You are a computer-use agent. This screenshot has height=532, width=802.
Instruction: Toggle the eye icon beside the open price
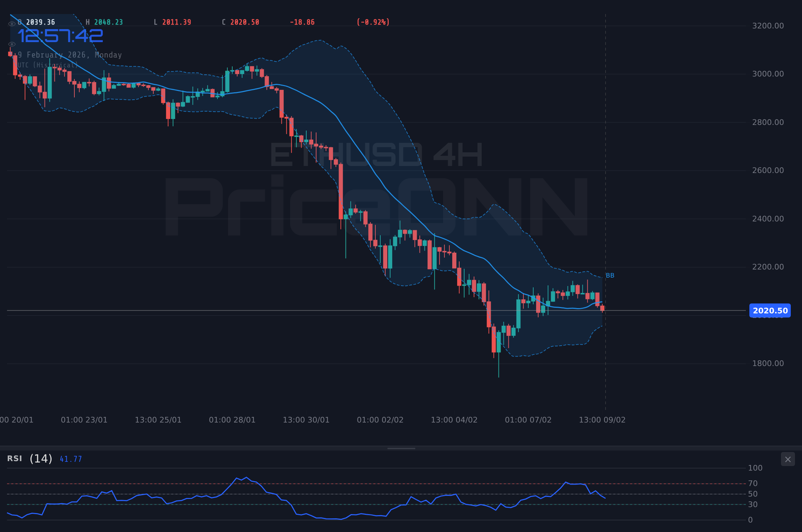pyautogui.click(x=12, y=24)
